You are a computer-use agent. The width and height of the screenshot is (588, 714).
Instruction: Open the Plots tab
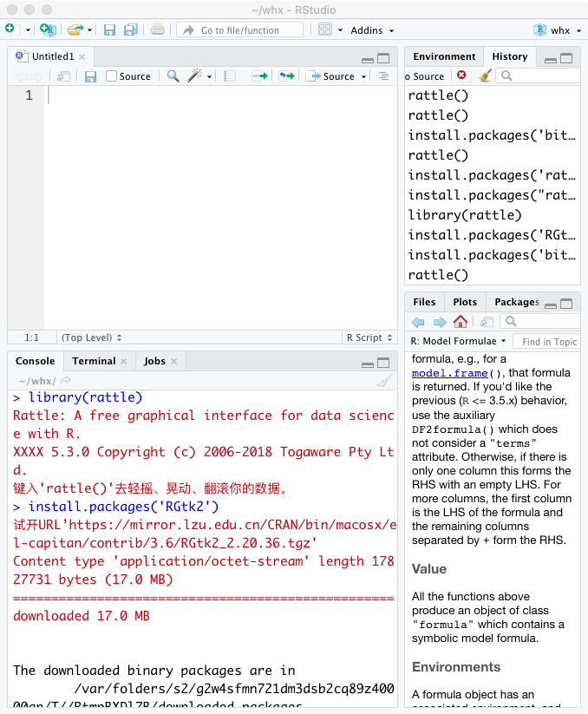(x=465, y=302)
